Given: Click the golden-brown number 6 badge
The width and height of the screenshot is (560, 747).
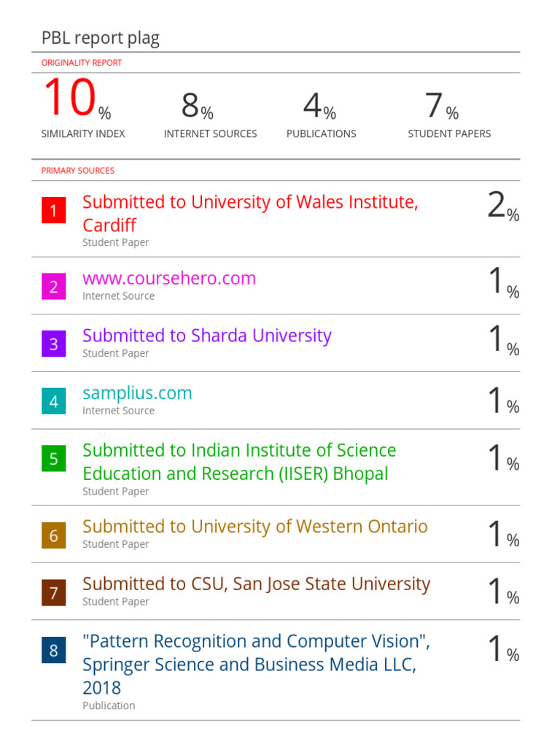Looking at the screenshot, I should [53, 535].
